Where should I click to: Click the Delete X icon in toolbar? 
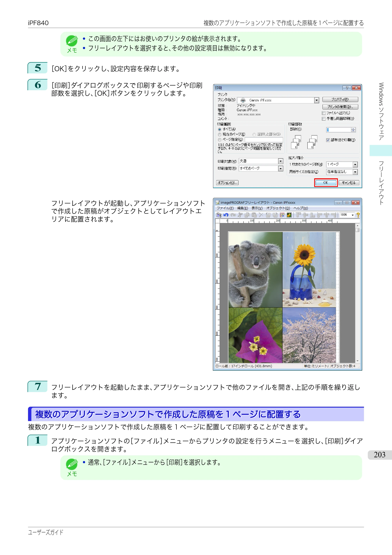(261, 215)
